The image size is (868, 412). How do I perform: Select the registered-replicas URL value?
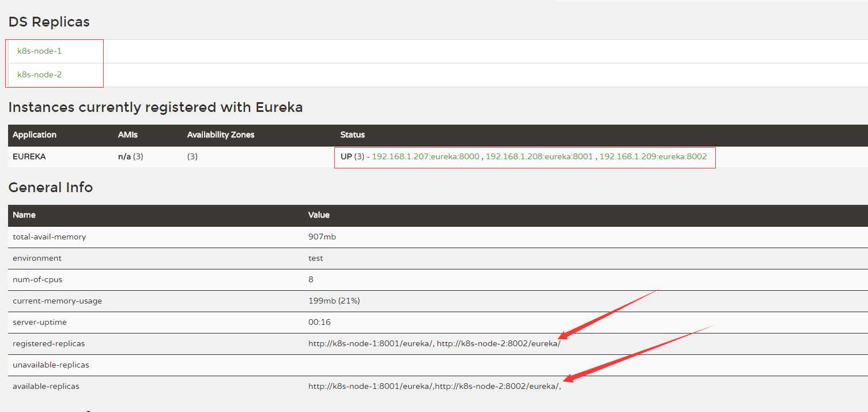point(434,344)
